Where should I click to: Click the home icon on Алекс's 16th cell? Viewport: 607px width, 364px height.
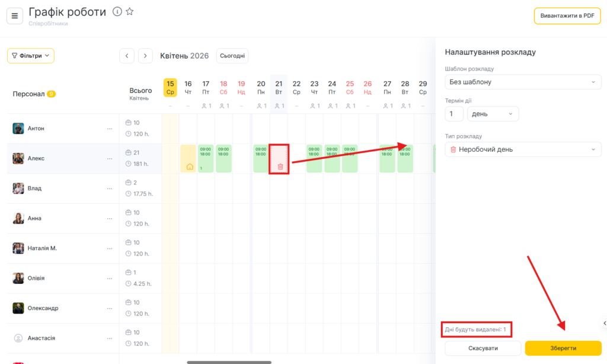click(190, 167)
